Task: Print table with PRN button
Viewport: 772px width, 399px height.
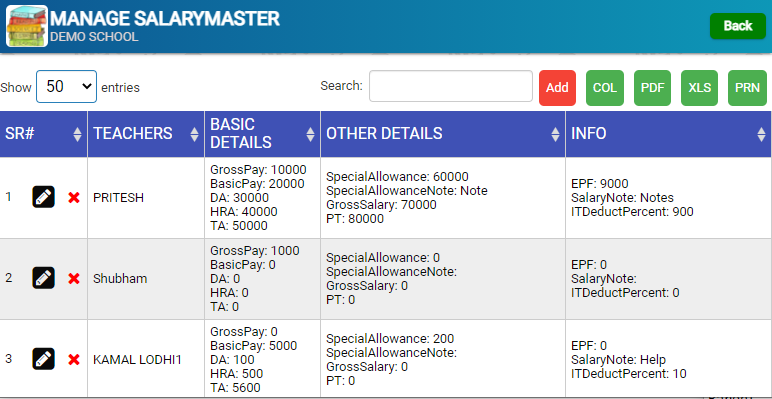Action: click(747, 88)
